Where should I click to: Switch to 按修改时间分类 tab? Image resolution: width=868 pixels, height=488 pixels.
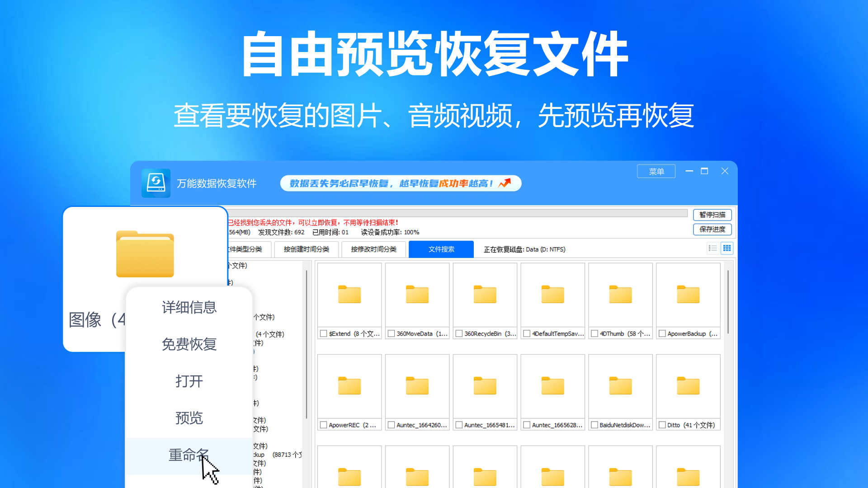[374, 249]
